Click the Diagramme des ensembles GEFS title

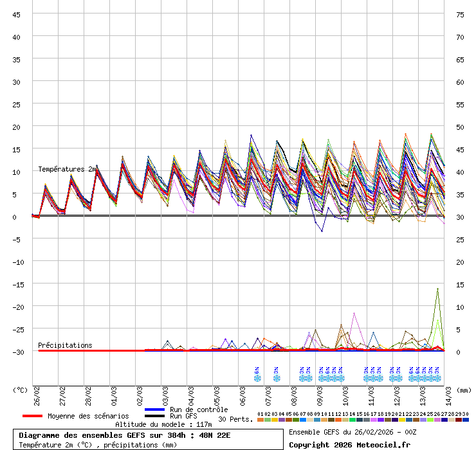(x=124, y=435)
